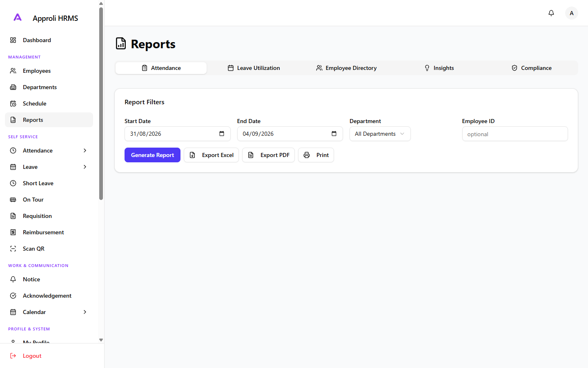Click the Scan QR scanner icon
This screenshot has width=588, height=368.
tap(13, 249)
